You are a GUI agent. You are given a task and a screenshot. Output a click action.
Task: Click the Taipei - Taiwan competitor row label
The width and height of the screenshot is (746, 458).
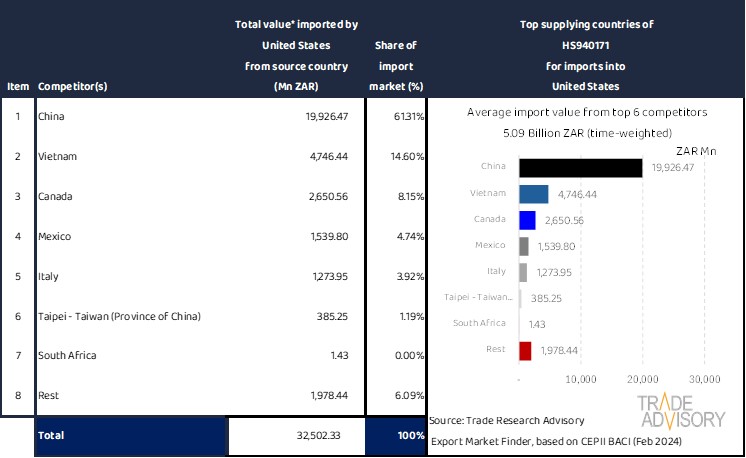coord(119,316)
